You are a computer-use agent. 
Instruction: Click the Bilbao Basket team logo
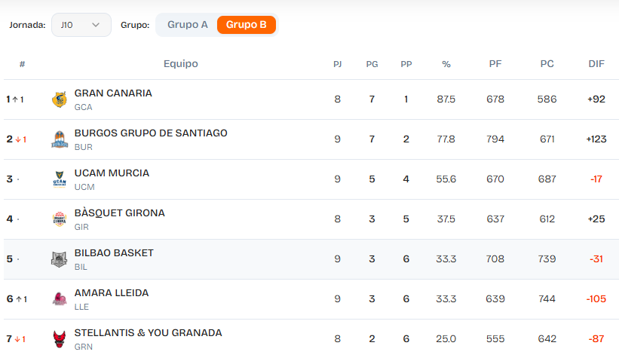click(60, 259)
